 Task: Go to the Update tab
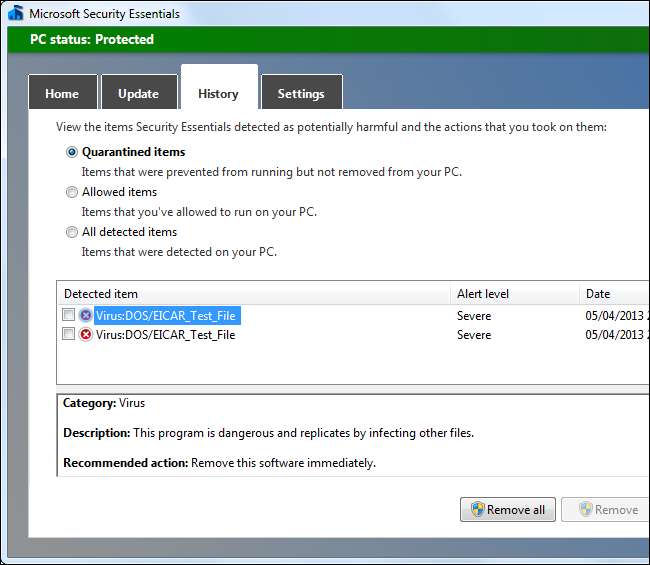[x=138, y=94]
